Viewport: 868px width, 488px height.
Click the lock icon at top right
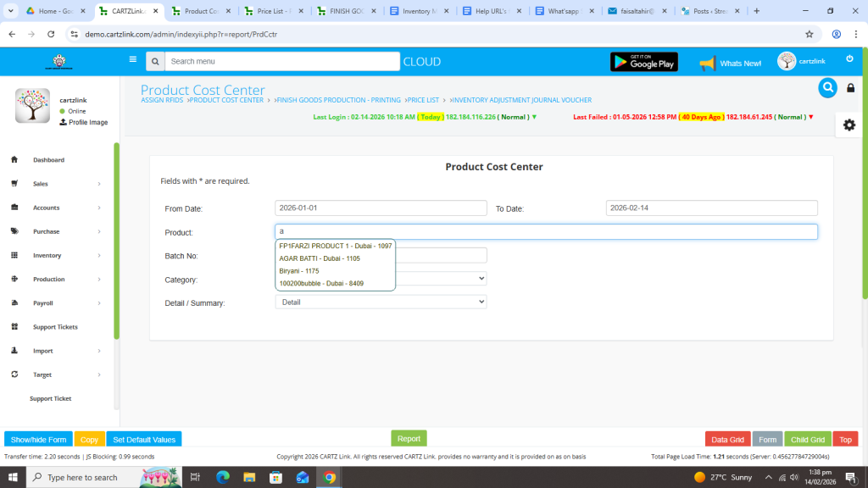(x=851, y=88)
